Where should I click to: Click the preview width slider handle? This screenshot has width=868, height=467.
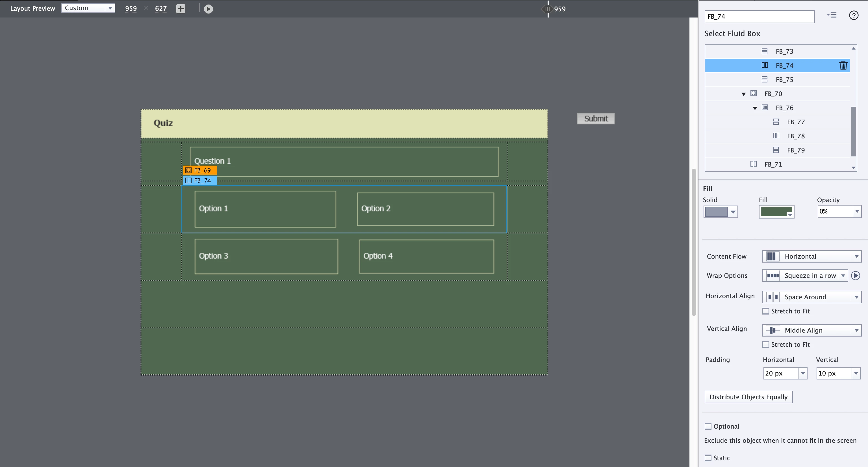(548, 9)
